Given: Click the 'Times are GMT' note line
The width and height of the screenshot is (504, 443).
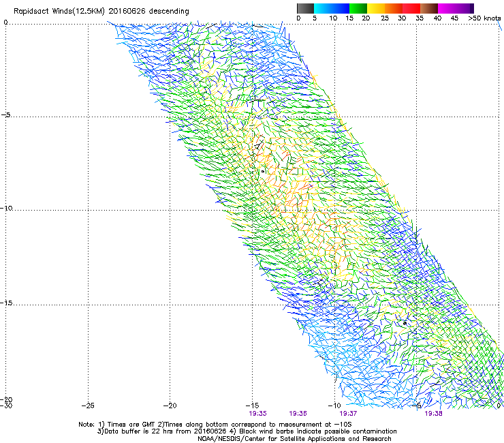Looking at the screenshot, I should [x=215, y=425].
